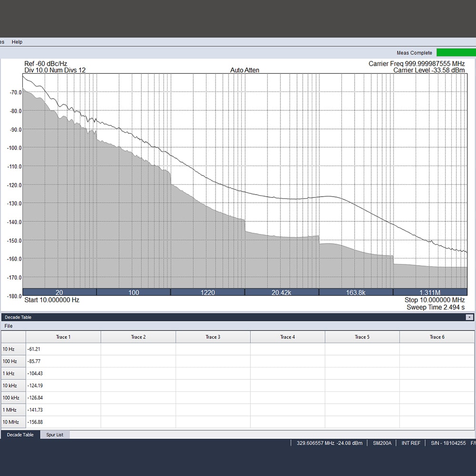Select the Trace 6 column header
The image size is (476, 476).
[436, 337]
